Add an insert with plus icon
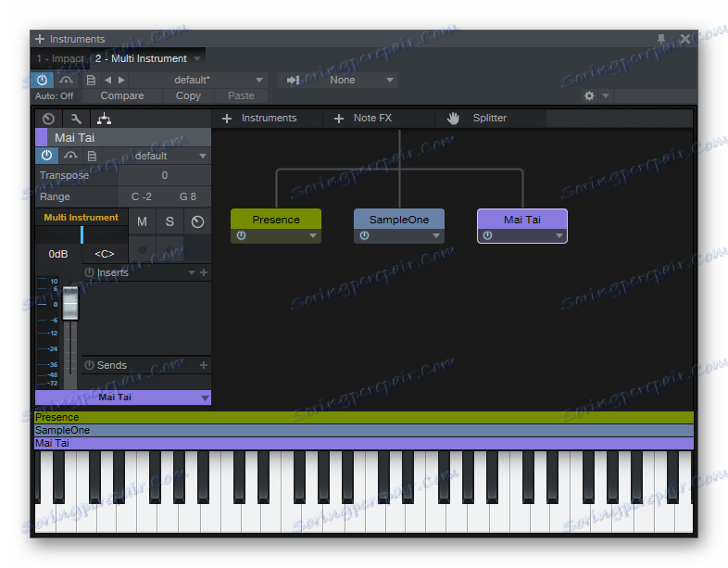728x568 pixels. tap(204, 272)
